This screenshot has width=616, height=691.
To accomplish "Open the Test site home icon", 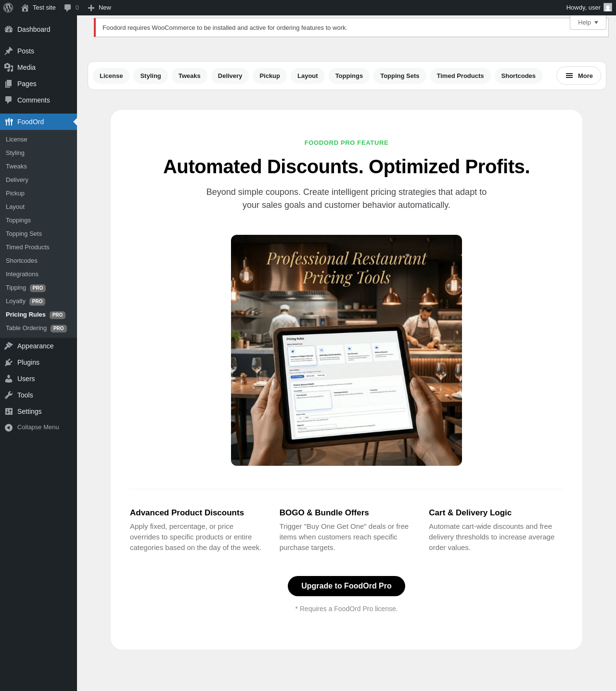I will [x=25, y=8].
